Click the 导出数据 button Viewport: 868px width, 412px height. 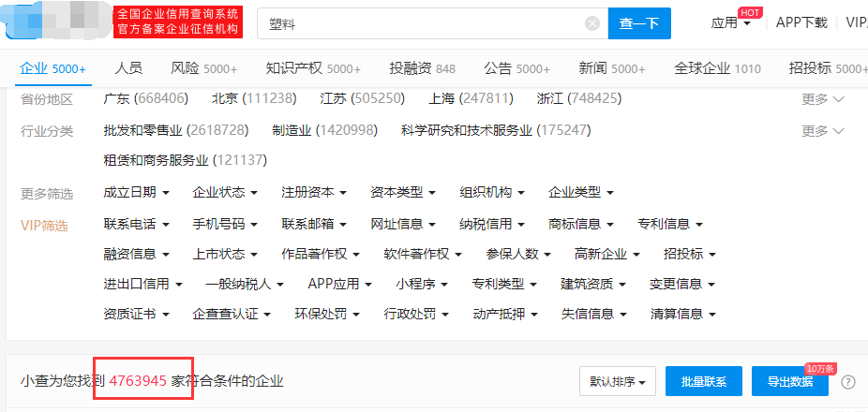click(789, 382)
